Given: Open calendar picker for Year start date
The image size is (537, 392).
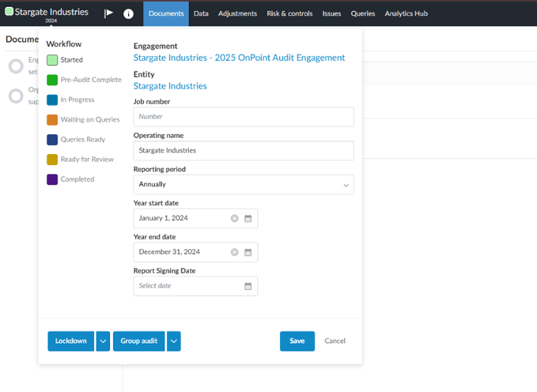Looking at the screenshot, I should [248, 218].
